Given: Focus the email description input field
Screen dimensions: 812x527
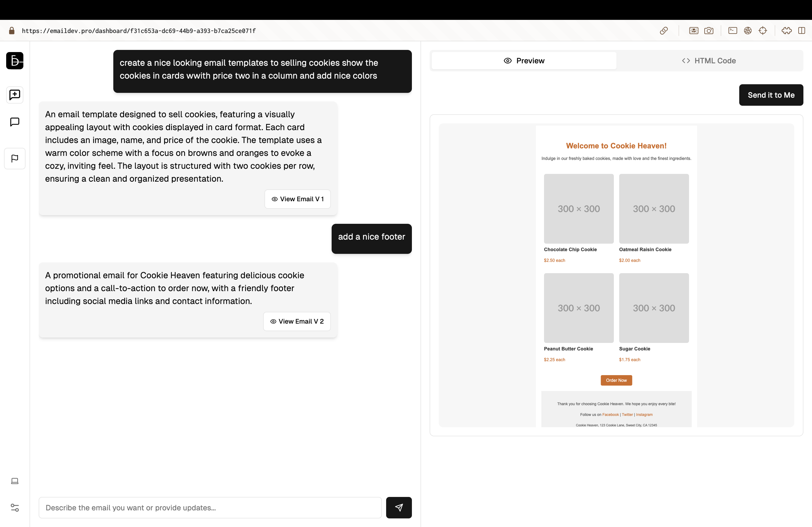Looking at the screenshot, I should [210, 508].
